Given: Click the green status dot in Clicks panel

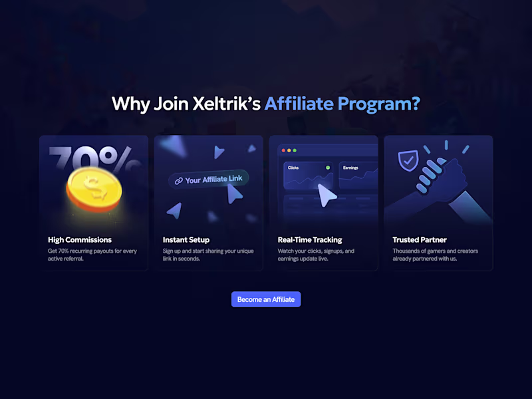Looking at the screenshot, I should 328,168.
